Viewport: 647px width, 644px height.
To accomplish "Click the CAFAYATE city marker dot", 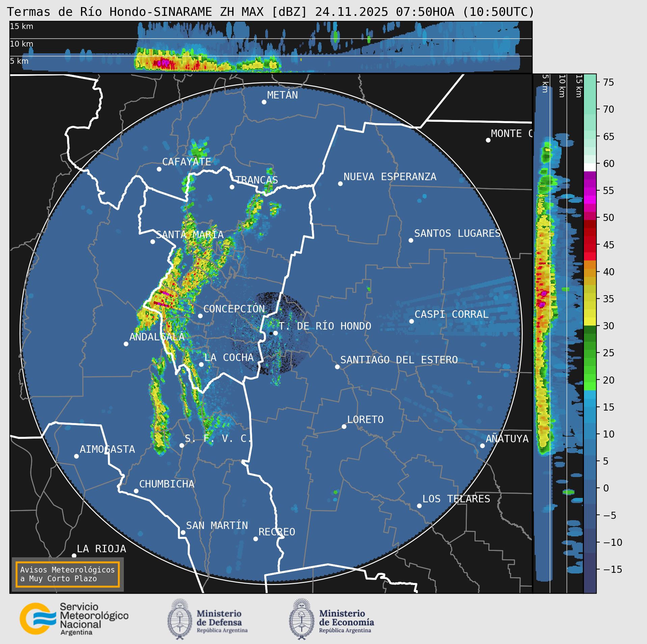I will pos(159,169).
